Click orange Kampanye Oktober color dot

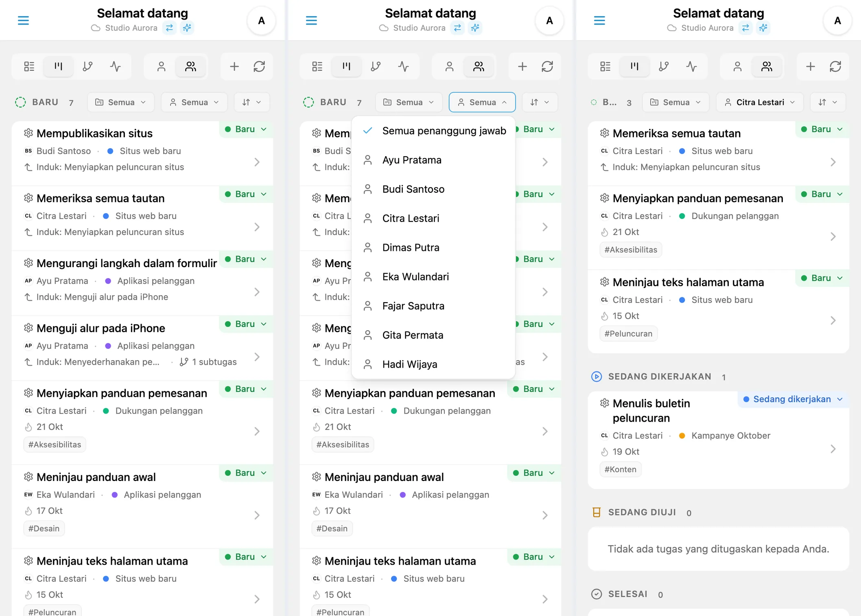[x=682, y=435]
